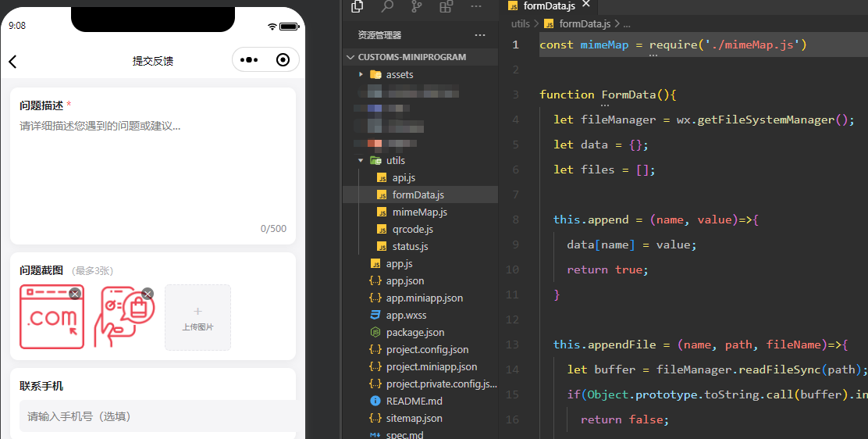Click the README.md info icon

tap(375, 401)
